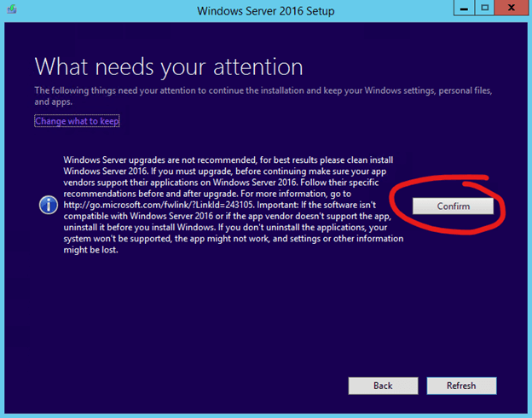Click the 'The following things need your attention' text
532x418 pixels.
(x=263, y=96)
